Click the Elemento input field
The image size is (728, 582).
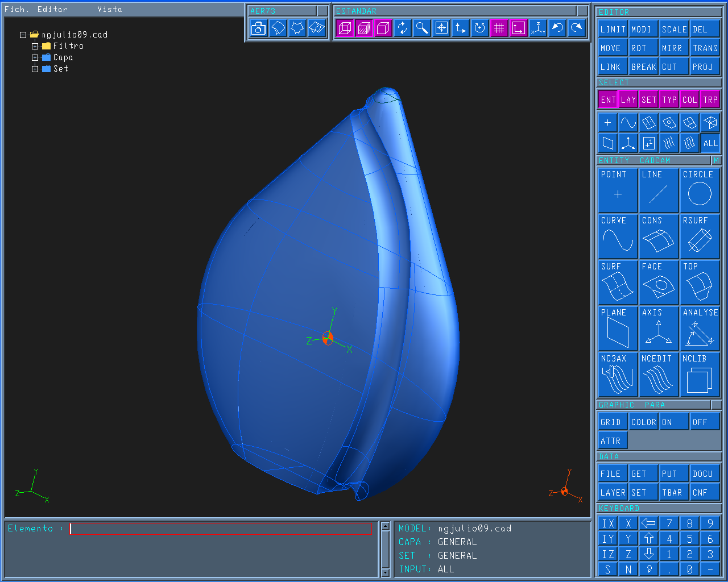click(221, 529)
